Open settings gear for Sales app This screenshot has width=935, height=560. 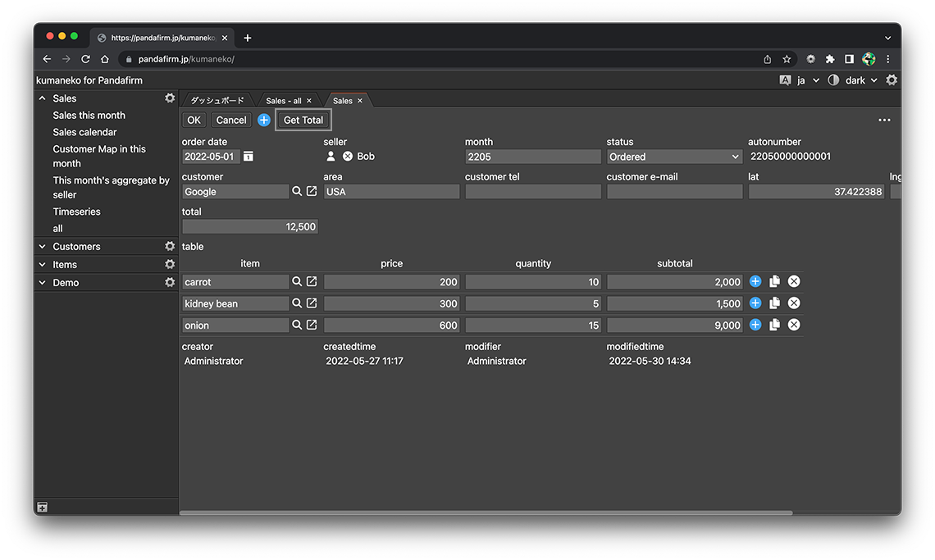tap(170, 98)
